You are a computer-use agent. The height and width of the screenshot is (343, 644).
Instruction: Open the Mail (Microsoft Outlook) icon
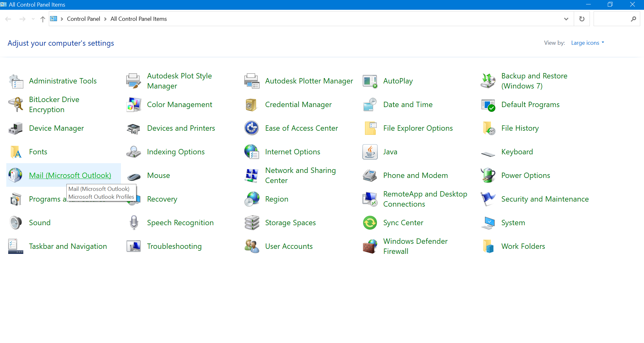(16, 175)
